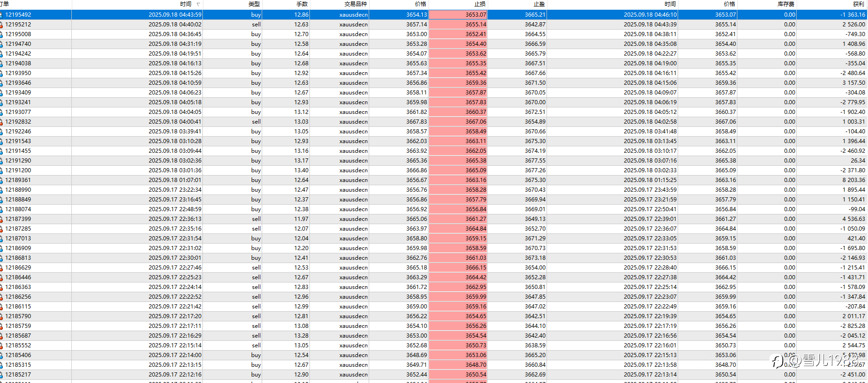Viewport: 868px width, 383px height.
Task: Select order number 12195212
Action: (x=18, y=25)
